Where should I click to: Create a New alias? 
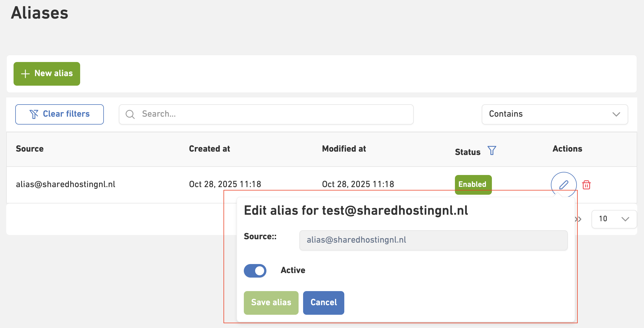tap(47, 74)
